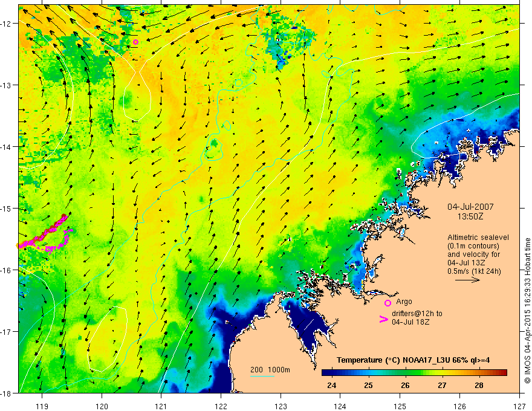Click longitude axis label 126
The image size is (532, 411).
coord(459,406)
